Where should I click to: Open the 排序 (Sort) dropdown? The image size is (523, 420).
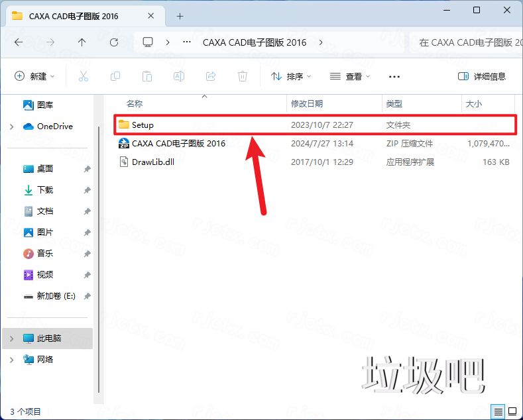(x=291, y=76)
